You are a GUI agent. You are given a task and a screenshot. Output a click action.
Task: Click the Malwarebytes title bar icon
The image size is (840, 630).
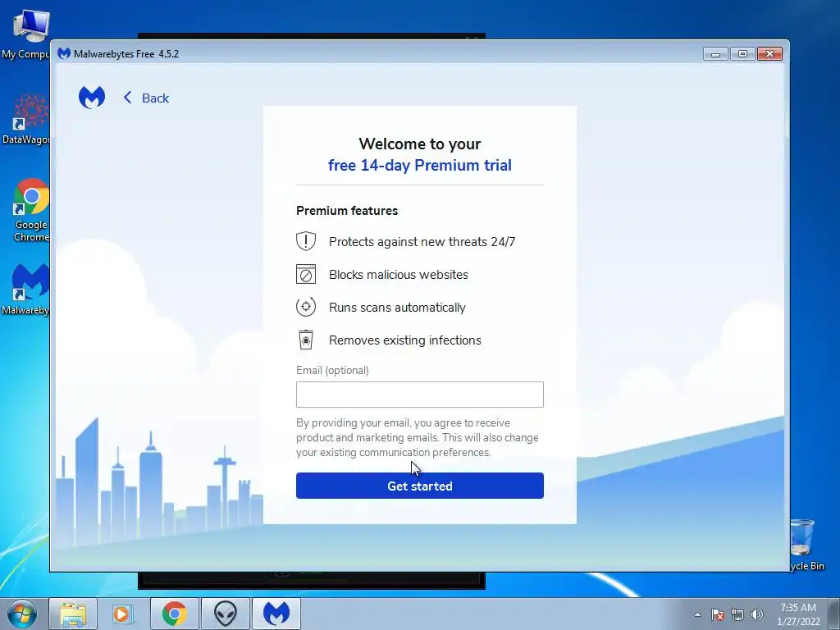64,53
